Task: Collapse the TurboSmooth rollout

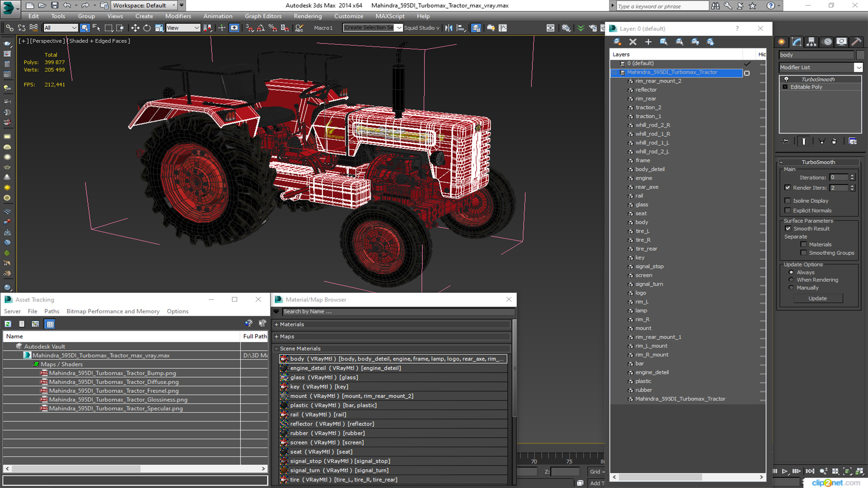Action: [781, 162]
